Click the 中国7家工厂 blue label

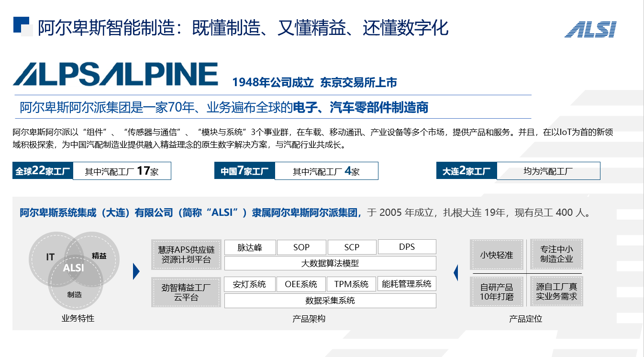pyautogui.click(x=245, y=170)
